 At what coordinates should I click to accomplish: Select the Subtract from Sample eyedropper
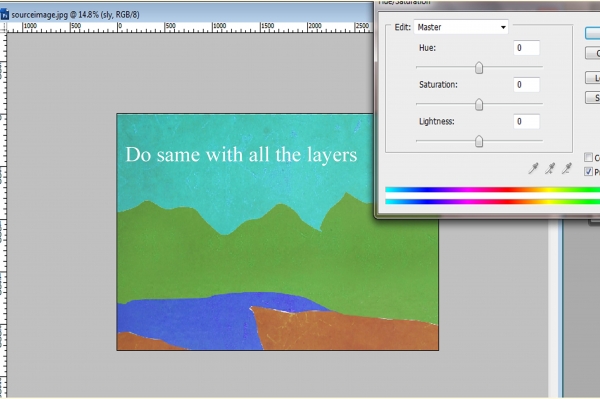click(567, 168)
